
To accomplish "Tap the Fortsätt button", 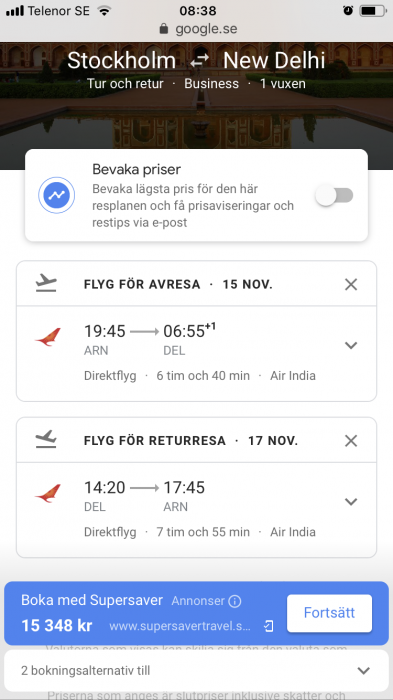I will click(x=329, y=613).
